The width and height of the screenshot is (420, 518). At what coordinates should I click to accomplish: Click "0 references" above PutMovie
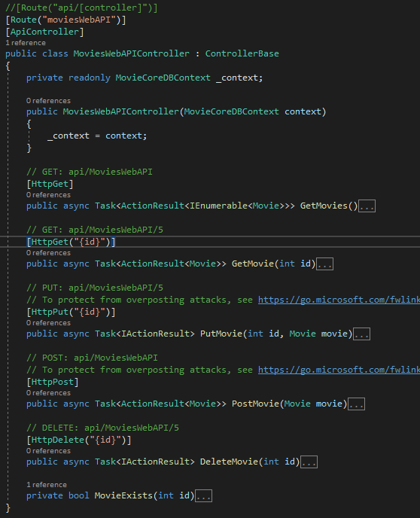[48, 323]
